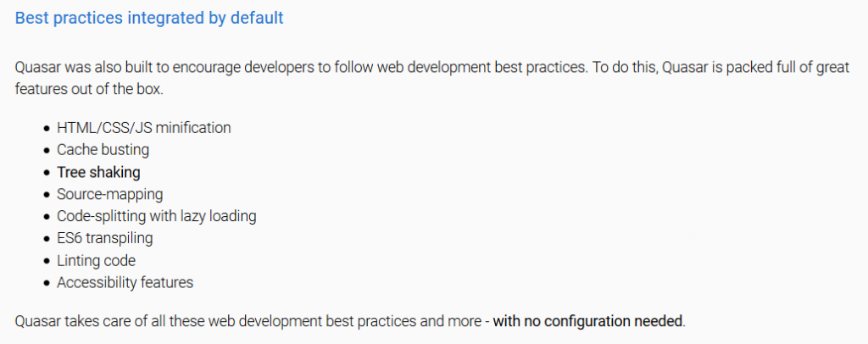The image size is (868, 344).
Task: Select the 'Source-mapping' list entry
Action: click(110, 194)
